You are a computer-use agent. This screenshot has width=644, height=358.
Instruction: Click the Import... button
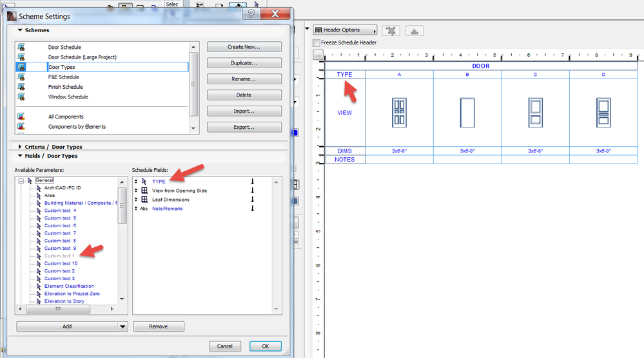pyautogui.click(x=244, y=111)
